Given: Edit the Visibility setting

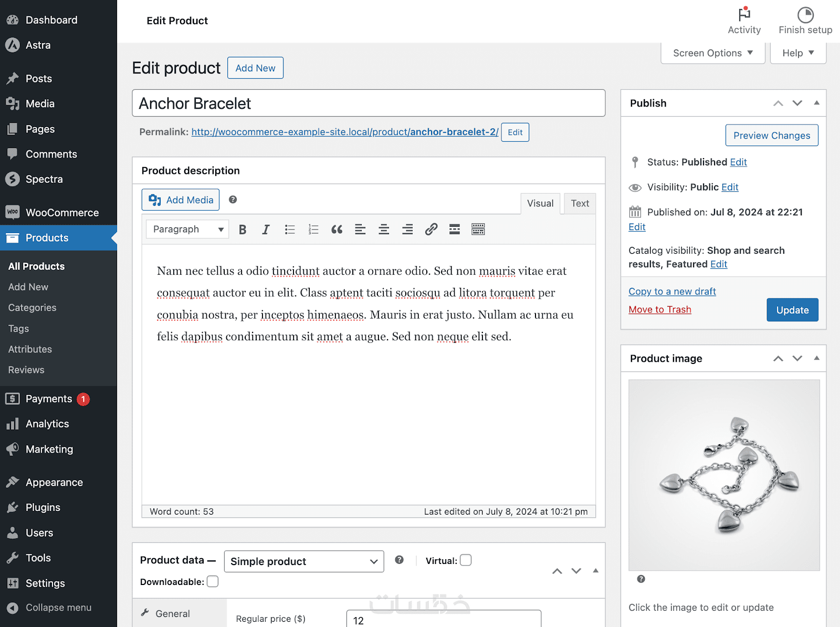Looking at the screenshot, I should point(730,187).
